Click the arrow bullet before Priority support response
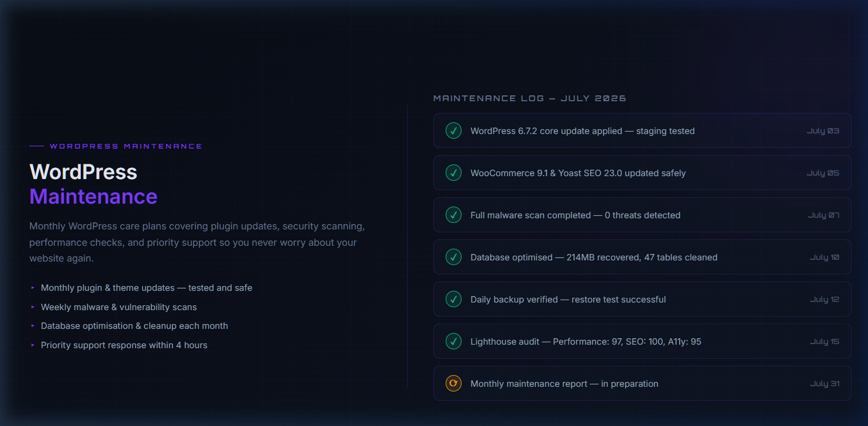Screen dimensions: 868x426 click(33, 345)
